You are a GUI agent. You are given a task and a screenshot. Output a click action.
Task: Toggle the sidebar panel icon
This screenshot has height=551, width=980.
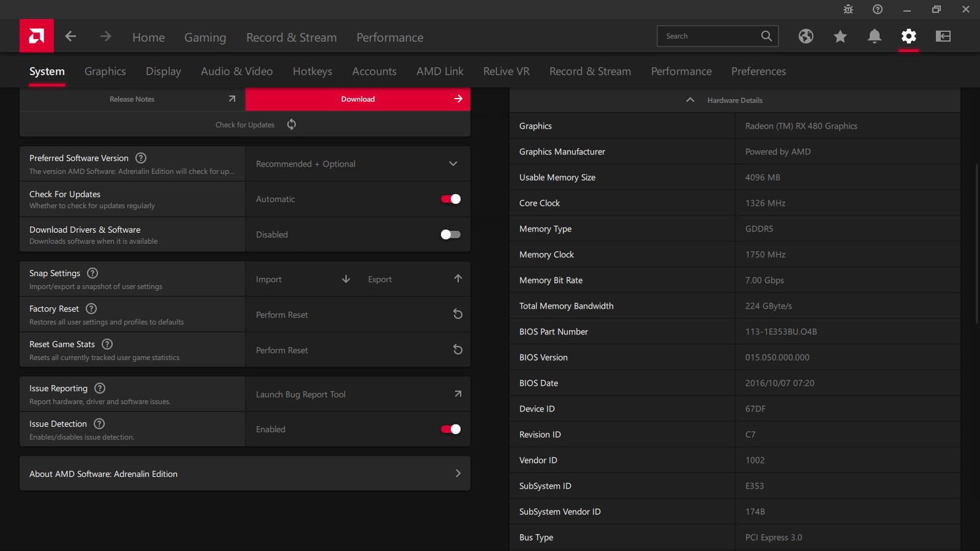[943, 36]
